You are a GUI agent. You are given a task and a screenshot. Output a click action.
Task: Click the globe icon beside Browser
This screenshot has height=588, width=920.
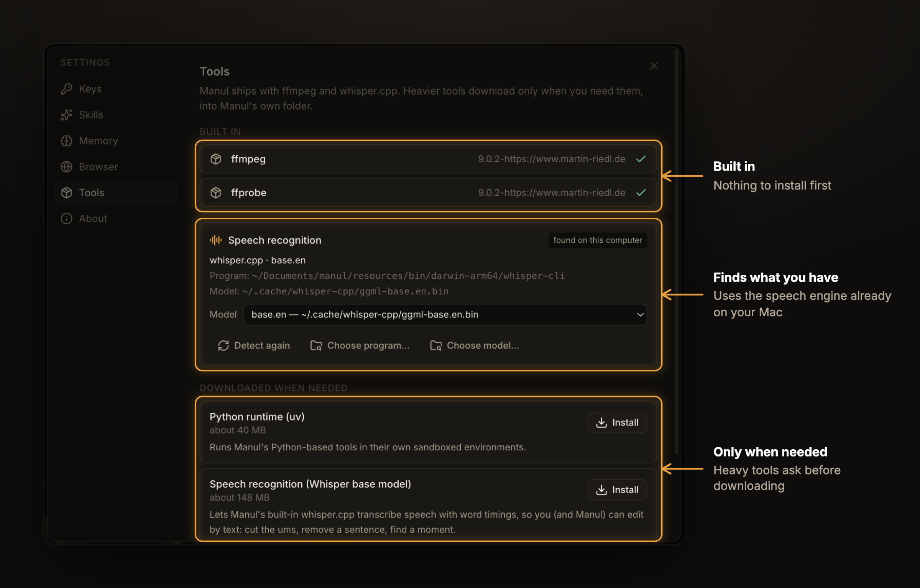[67, 167]
